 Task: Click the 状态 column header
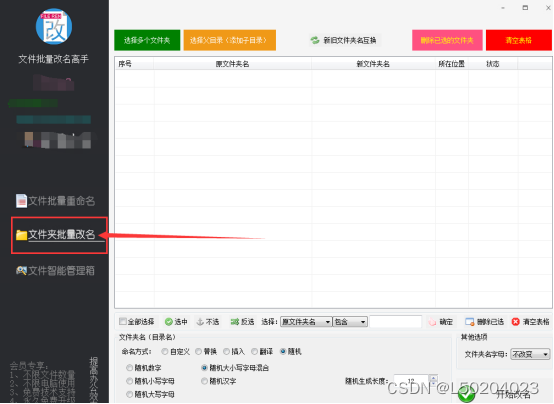tap(493, 64)
